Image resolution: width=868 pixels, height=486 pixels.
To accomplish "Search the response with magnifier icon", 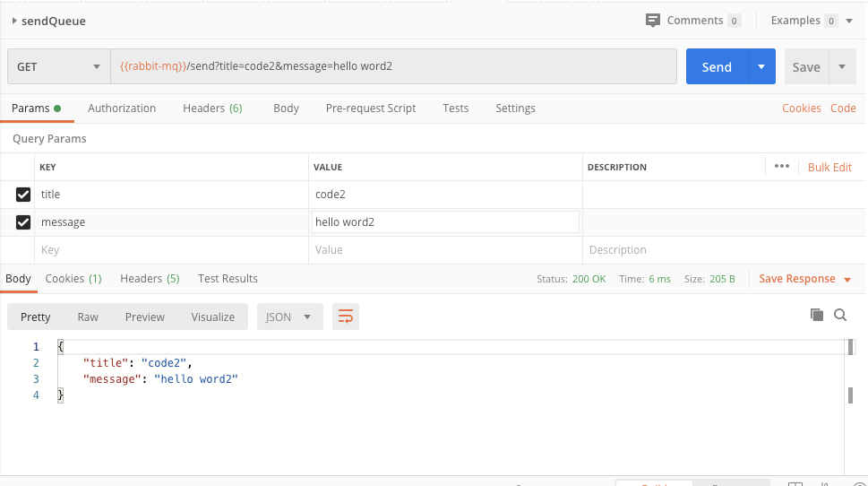I will click(x=840, y=315).
